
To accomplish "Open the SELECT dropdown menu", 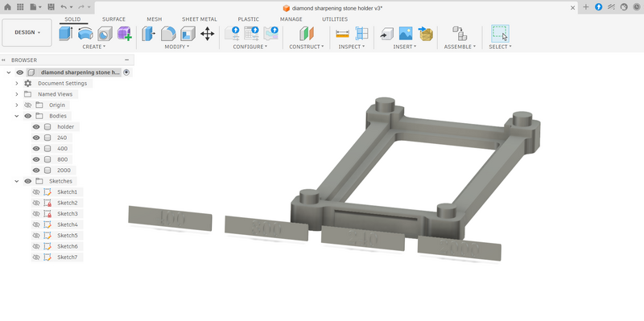I will tap(500, 47).
